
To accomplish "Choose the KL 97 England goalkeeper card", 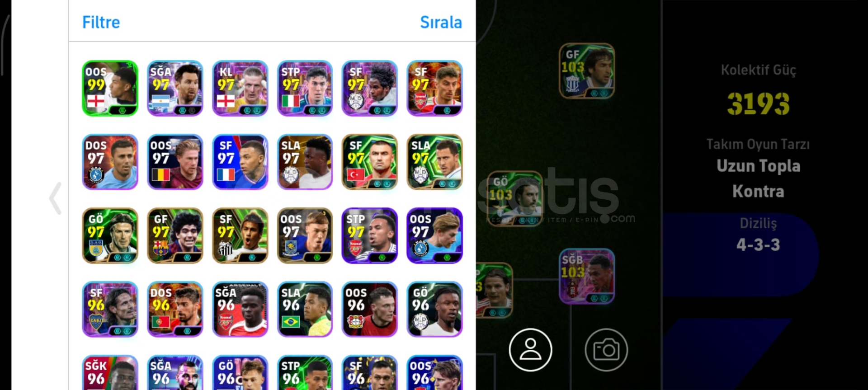I will pos(240,89).
